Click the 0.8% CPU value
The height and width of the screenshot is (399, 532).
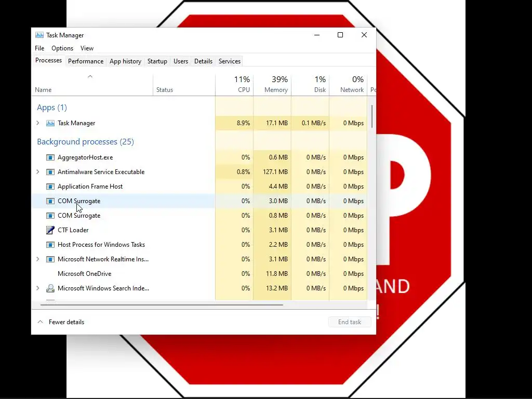point(243,172)
